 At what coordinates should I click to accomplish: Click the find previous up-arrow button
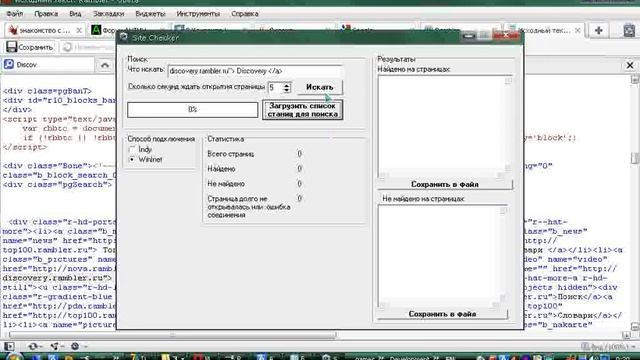[x=105, y=65]
